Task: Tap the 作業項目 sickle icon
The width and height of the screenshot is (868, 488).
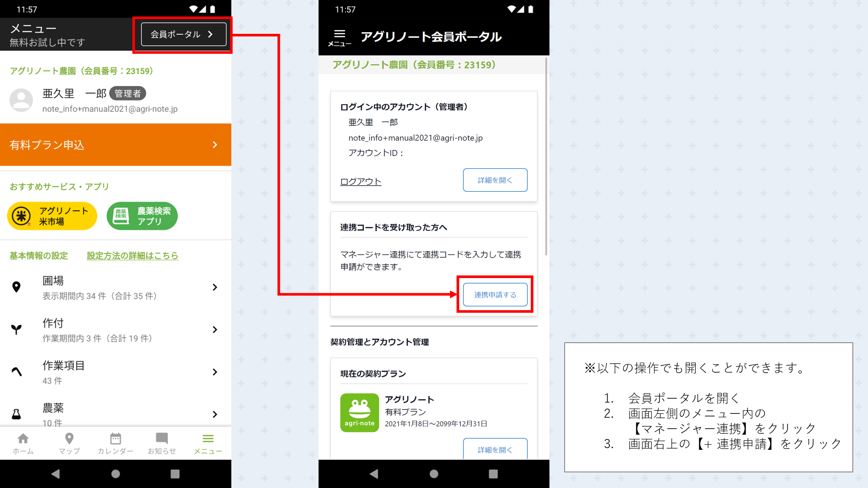Action: coord(16,372)
